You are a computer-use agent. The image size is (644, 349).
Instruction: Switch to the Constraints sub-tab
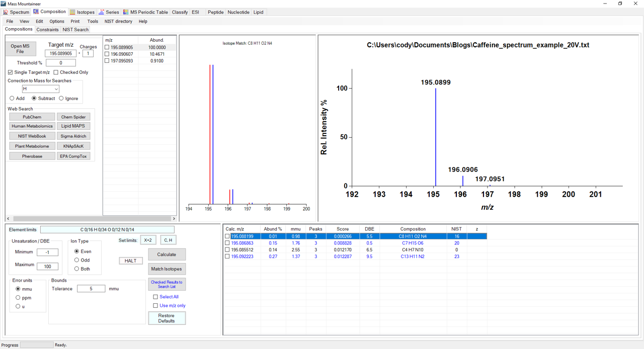47,30
